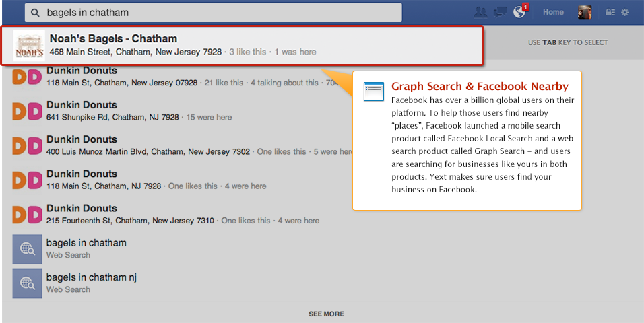Viewport: 644px width, 323px height.
Task: Click the callout document icon
Action: coord(374,91)
